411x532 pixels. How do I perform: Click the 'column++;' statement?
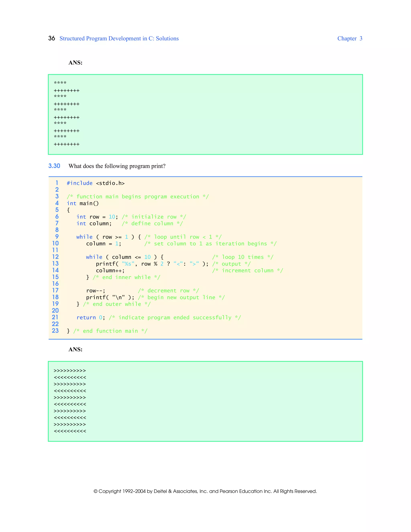point(110,271)
